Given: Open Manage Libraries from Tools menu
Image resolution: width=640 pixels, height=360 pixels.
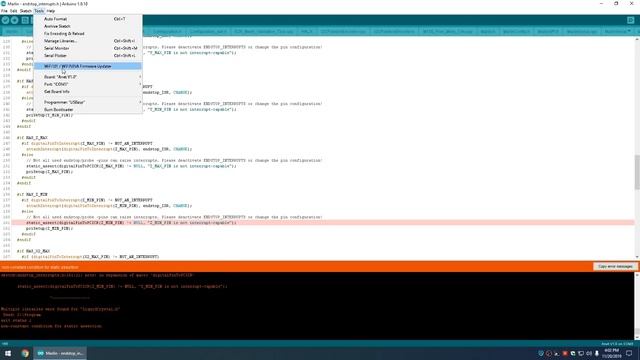Looking at the screenshot, I should click(88, 41).
